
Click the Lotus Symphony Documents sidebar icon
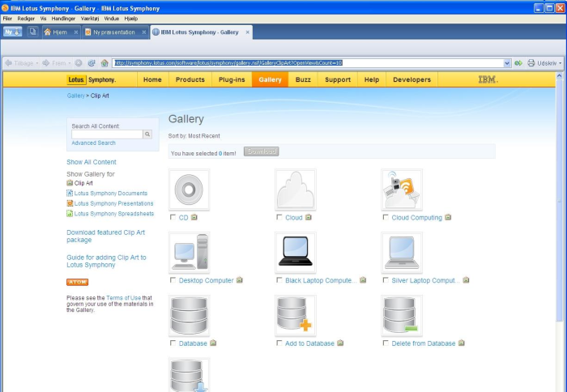coord(70,193)
